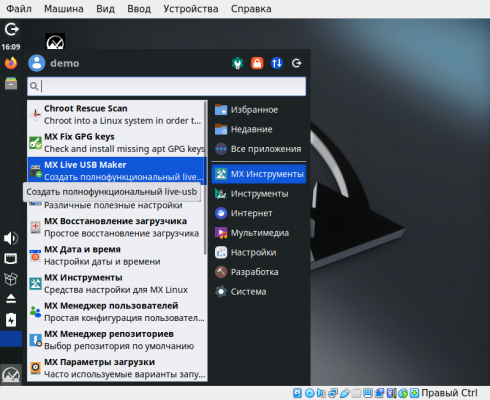Select the Недавние category
Screen dimensions: 490x400
tap(259, 129)
